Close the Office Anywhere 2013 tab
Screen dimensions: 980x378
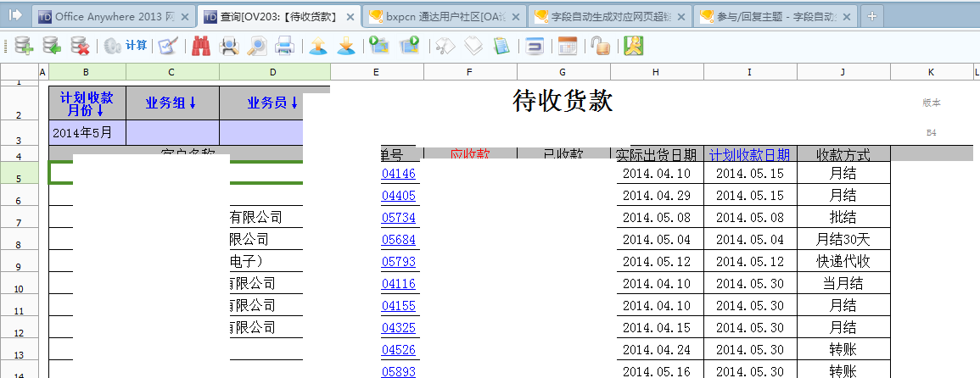point(184,18)
